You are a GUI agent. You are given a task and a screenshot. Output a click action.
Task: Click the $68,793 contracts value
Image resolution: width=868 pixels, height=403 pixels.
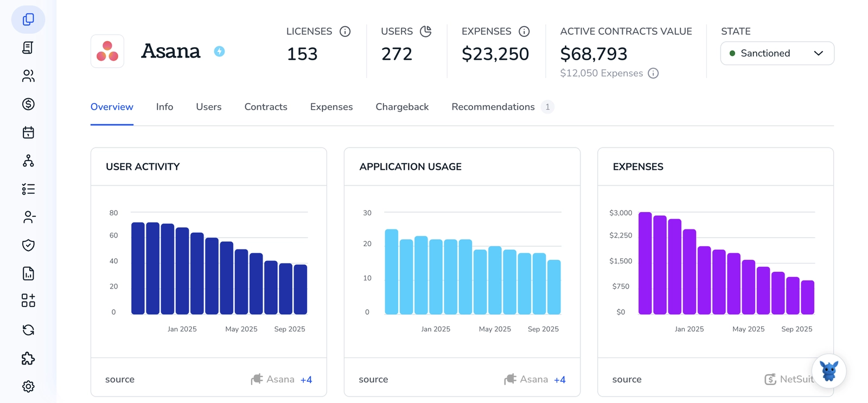pyautogui.click(x=593, y=54)
